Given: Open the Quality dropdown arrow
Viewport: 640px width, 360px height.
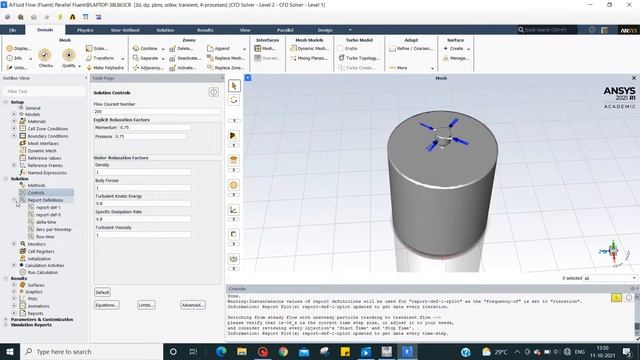Looking at the screenshot, I should tap(79, 66).
